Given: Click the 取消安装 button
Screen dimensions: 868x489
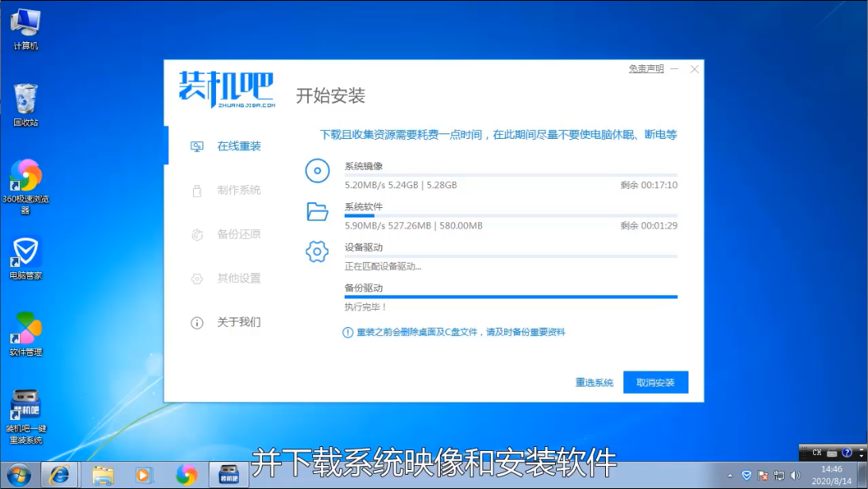Looking at the screenshot, I should (x=656, y=382).
